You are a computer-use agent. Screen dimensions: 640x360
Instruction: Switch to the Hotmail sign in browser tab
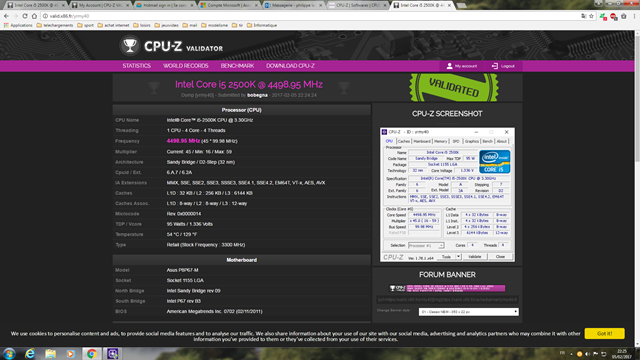(x=165, y=5)
